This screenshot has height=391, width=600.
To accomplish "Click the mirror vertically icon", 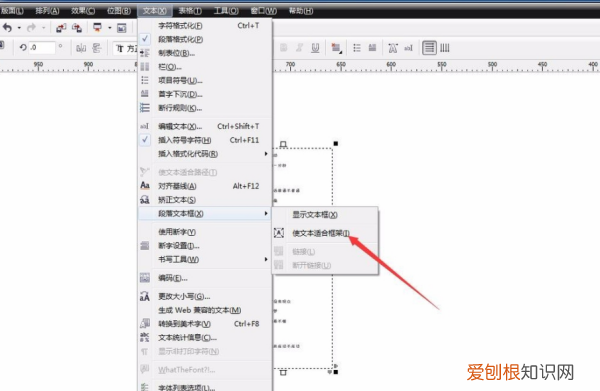I will [97, 48].
